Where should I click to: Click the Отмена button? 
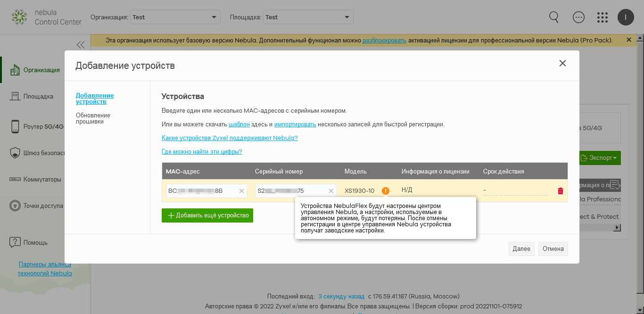(x=553, y=249)
